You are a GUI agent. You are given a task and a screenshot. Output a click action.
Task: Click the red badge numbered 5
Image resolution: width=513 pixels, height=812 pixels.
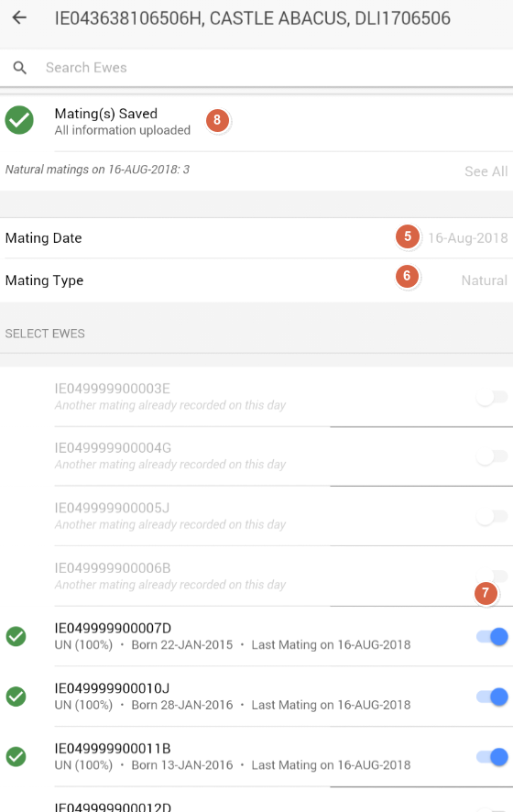pos(408,236)
